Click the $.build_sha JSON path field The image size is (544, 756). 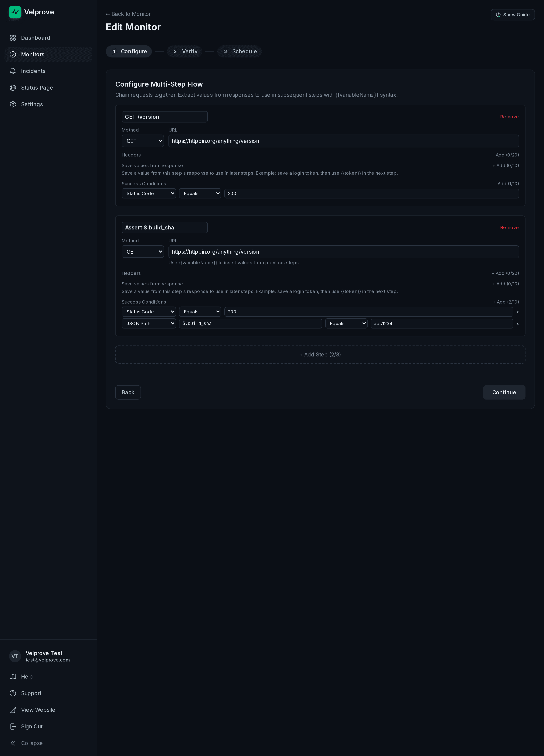(250, 324)
